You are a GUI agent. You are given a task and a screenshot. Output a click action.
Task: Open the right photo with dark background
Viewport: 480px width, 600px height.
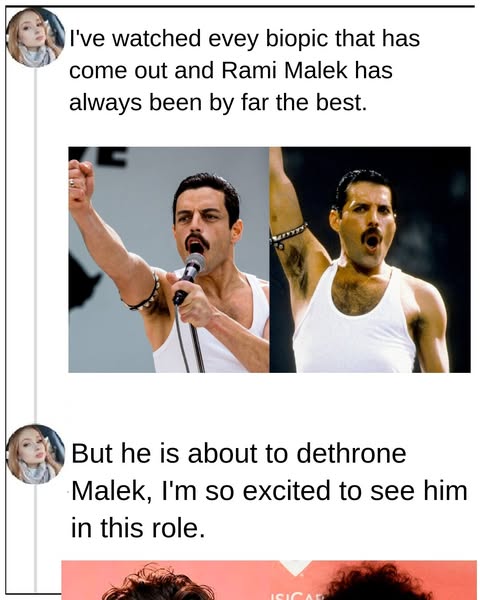point(370,259)
